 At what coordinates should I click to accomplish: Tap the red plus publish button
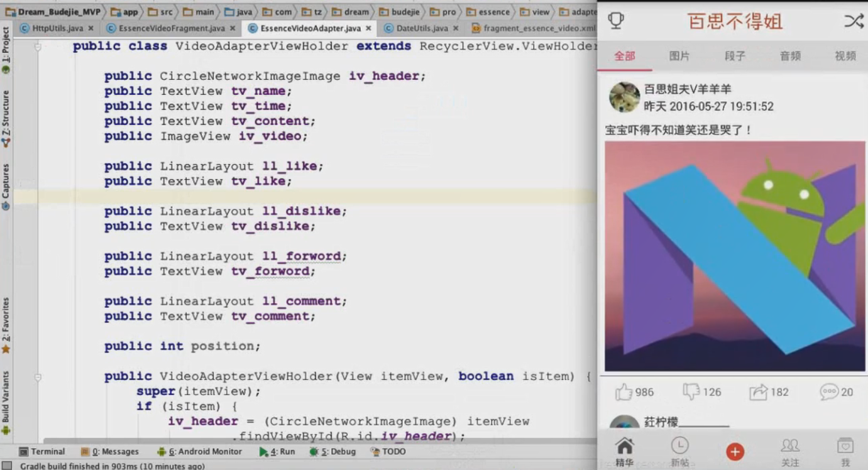point(735,451)
